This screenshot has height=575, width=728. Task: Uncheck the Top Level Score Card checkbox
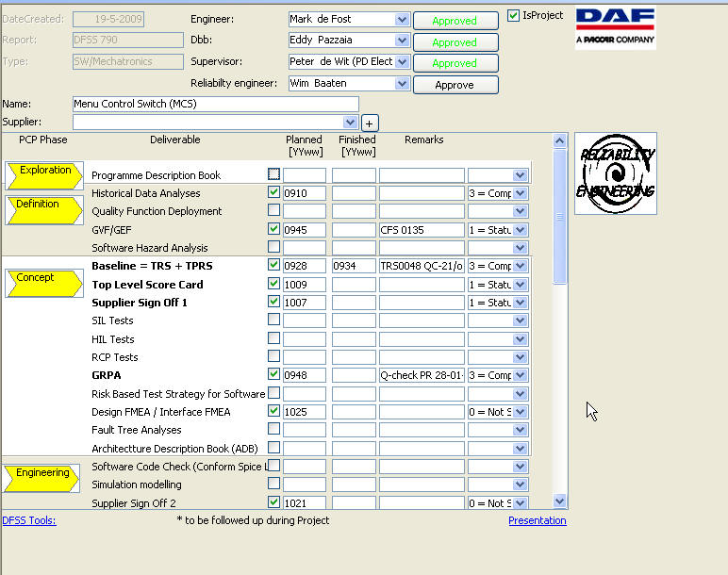coord(273,283)
